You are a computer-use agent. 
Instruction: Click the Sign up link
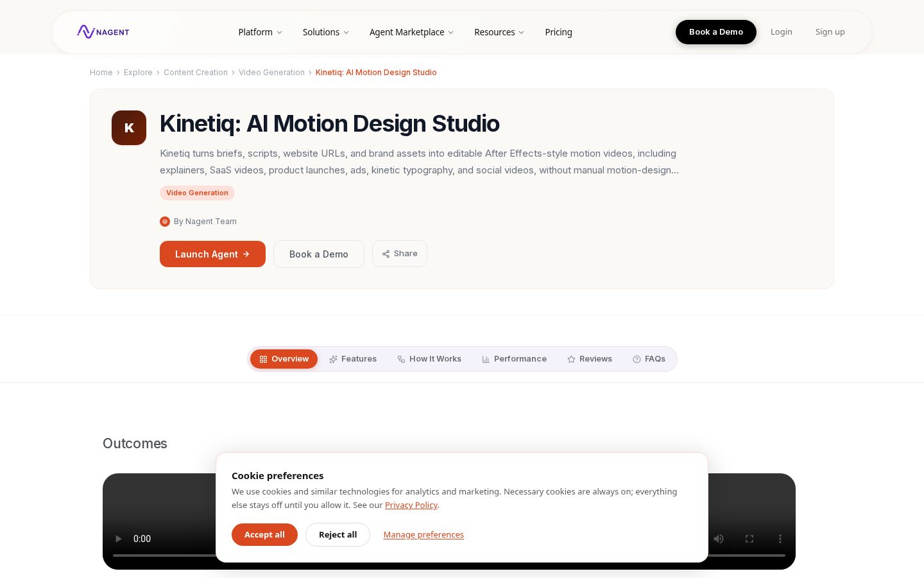coord(830,32)
